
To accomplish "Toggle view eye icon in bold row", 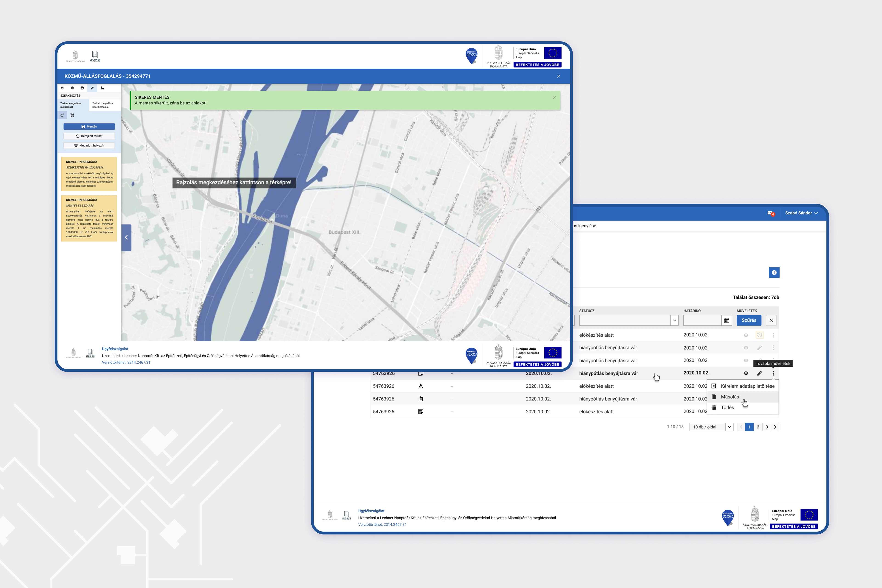I will coord(746,373).
